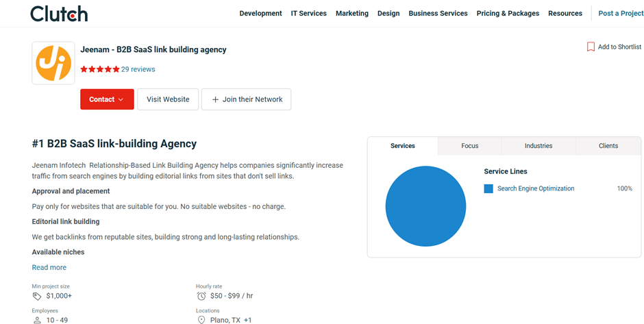Click the plus icon in Join their Network

pyautogui.click(x=215, y=100)
